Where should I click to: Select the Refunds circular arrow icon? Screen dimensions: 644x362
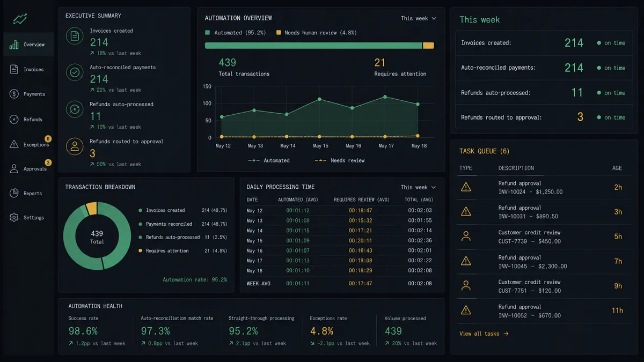pos(14,119)
